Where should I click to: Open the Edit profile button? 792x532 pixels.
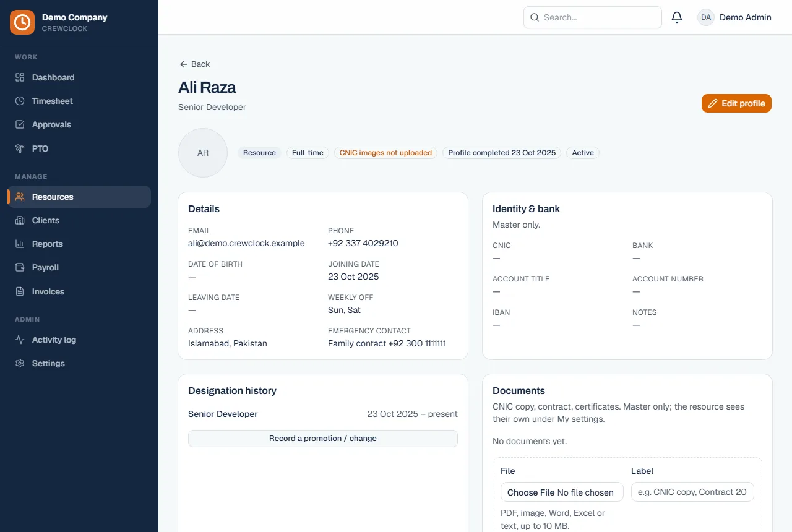tap(736, 103)
